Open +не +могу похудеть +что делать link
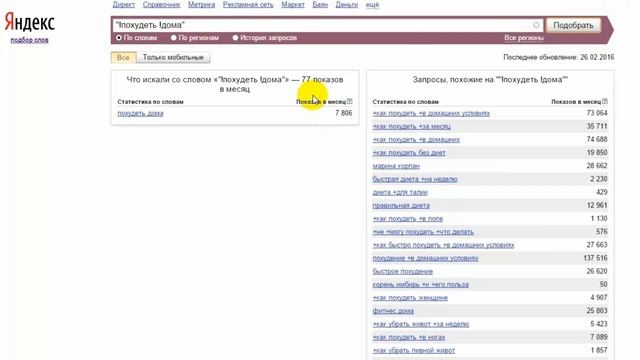Screen dimensions: 640x360 click(x=423, y=232)
